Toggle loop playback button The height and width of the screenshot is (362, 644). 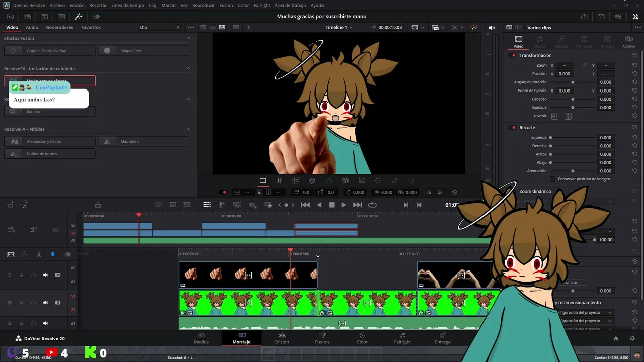(372, 205)
